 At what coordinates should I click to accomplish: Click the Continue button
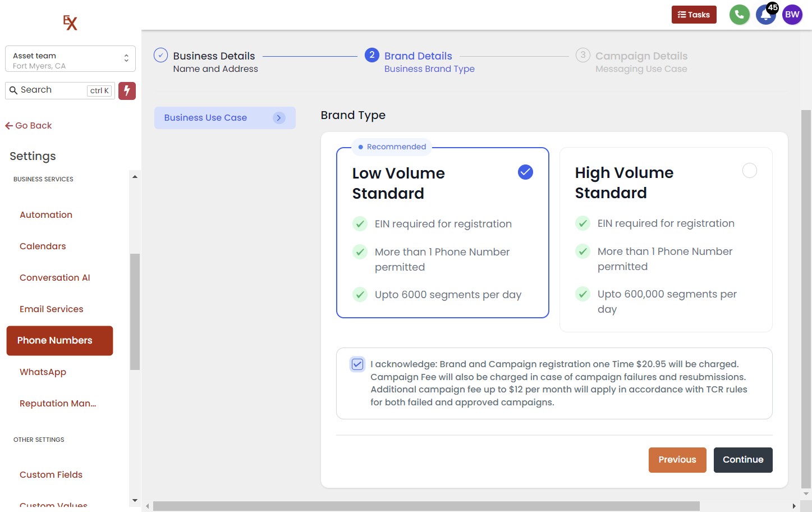click(x=742, y=460)
